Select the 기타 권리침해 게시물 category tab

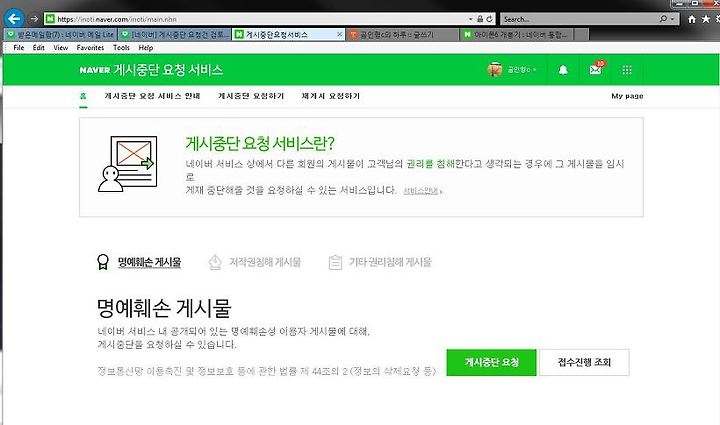click(x=390, y=263)
